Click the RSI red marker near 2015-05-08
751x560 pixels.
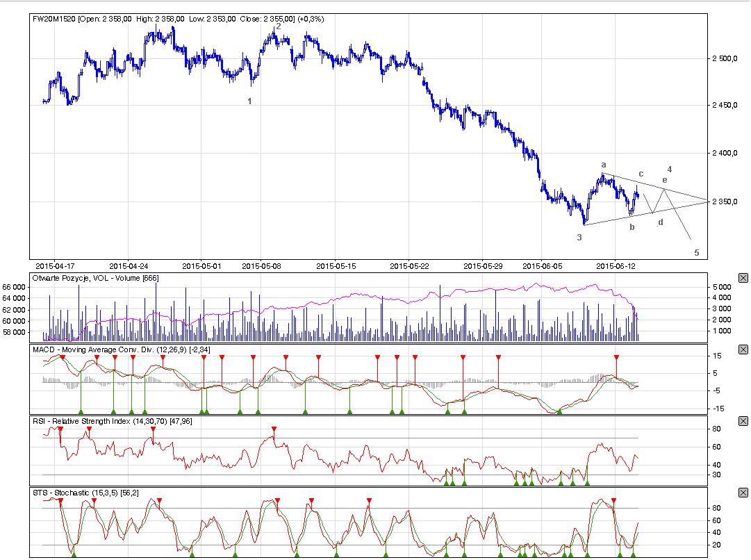(274, 429)
